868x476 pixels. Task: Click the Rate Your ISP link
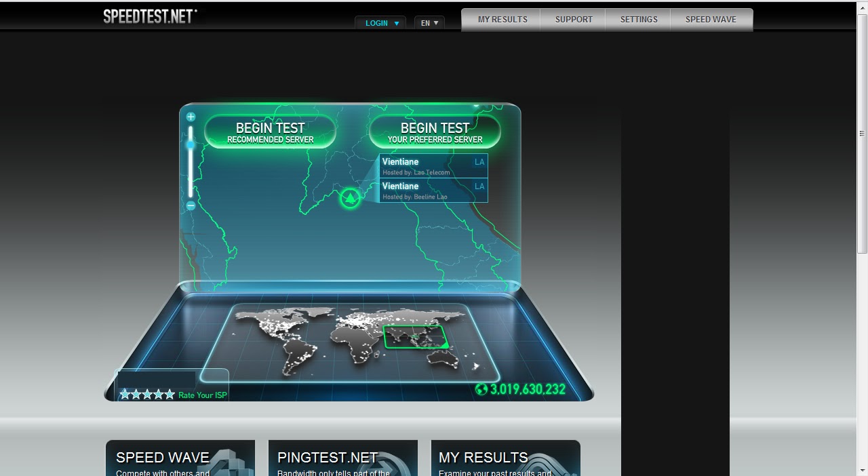pos(203,395)
